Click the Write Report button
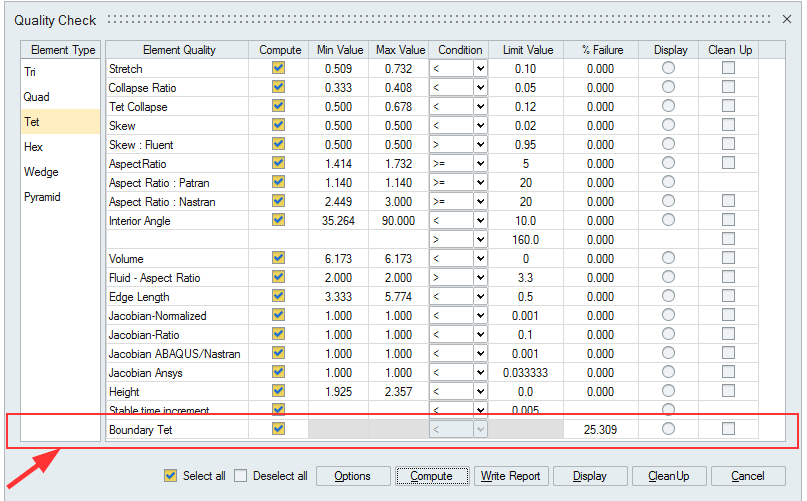Viewport: 807px width, 501px height. (510, 476)
